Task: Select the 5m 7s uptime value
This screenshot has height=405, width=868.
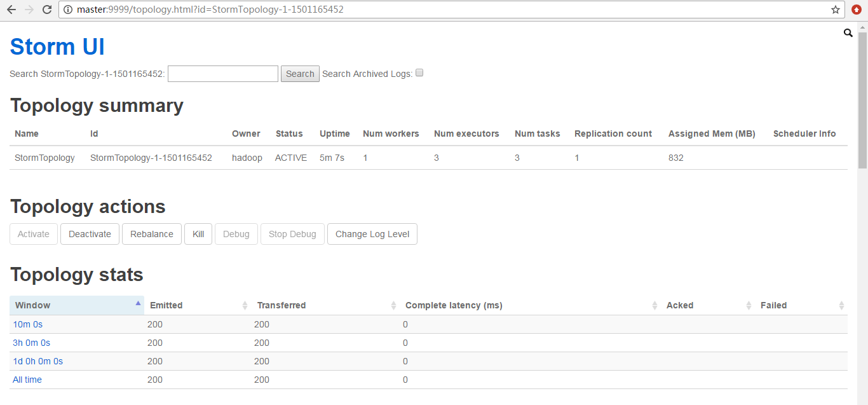Action: (332, 158)
